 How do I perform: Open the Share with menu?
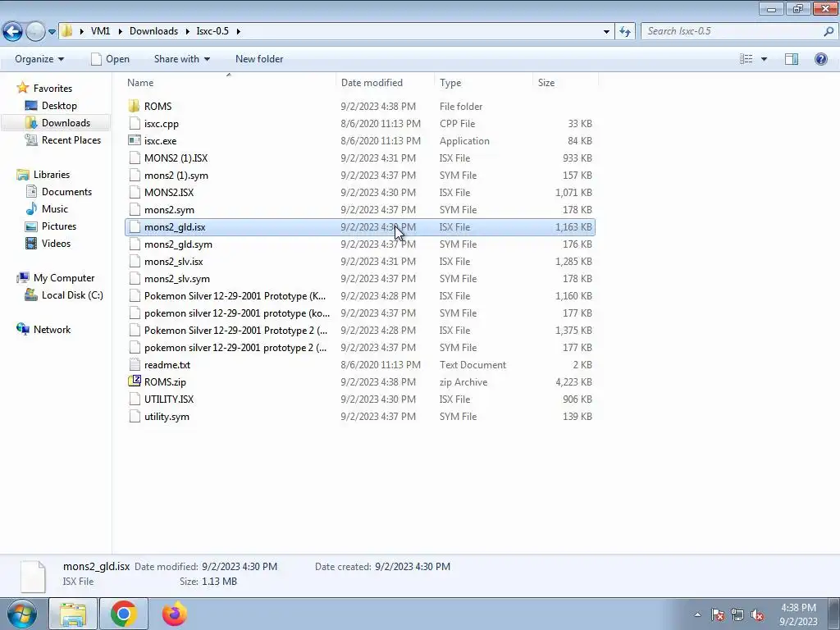181,59
